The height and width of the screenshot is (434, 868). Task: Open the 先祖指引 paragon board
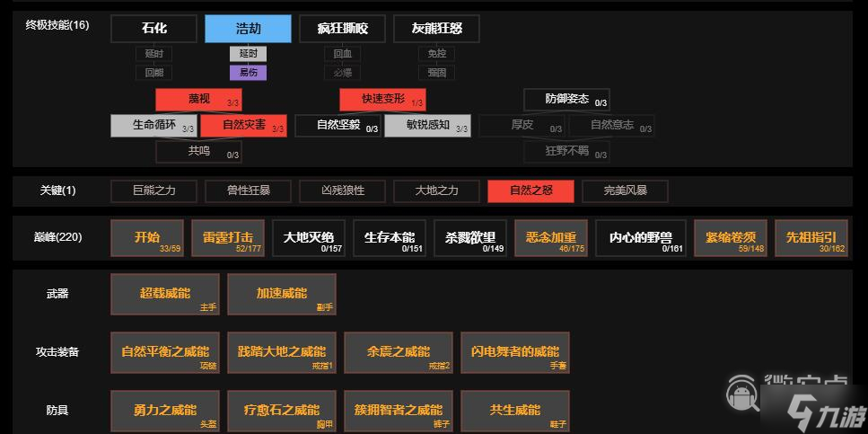pyautogui.click(x=811, y=238)
